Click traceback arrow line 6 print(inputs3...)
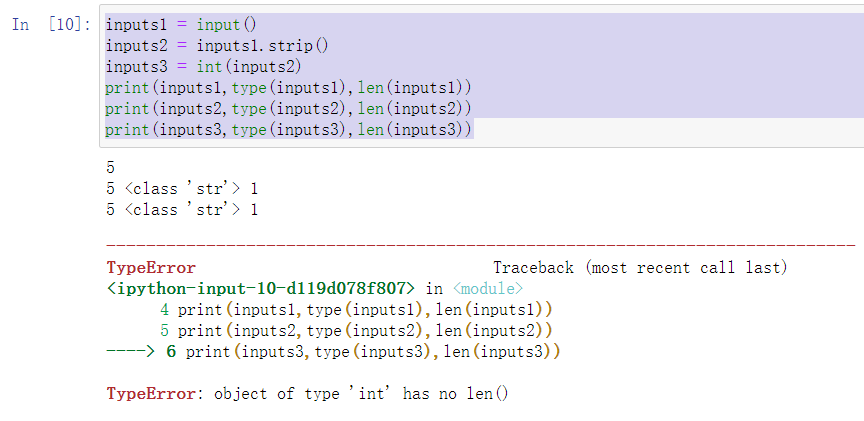Screen dimensions: 864x421 tap(333, 352)
